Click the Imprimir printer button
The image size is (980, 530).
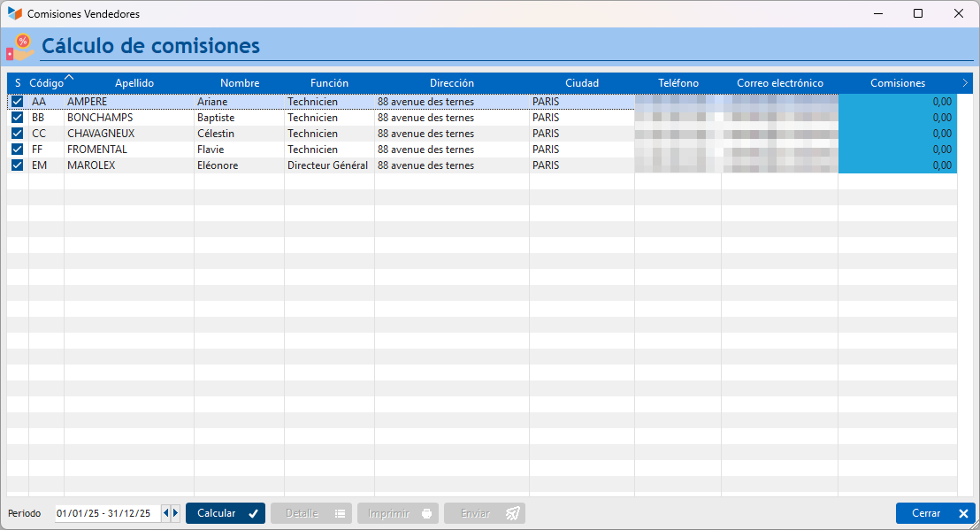tap(398, 513)
